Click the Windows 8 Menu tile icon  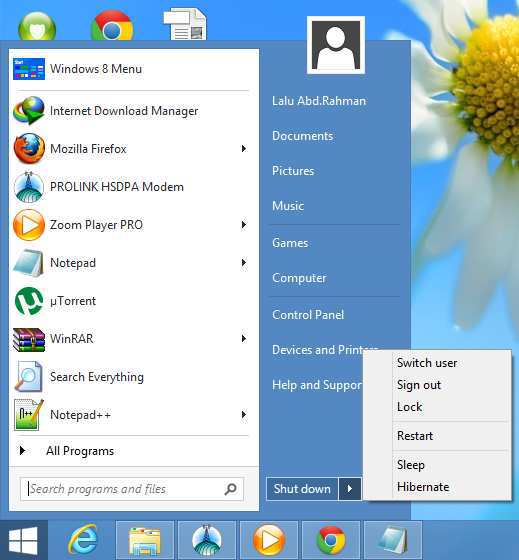[x=29, y=69]
